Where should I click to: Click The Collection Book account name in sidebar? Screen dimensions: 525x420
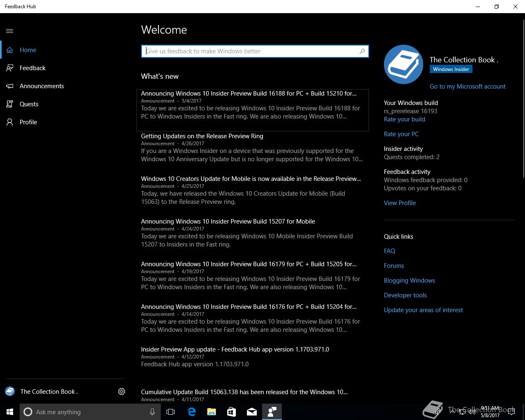click(x=49, y=392)
